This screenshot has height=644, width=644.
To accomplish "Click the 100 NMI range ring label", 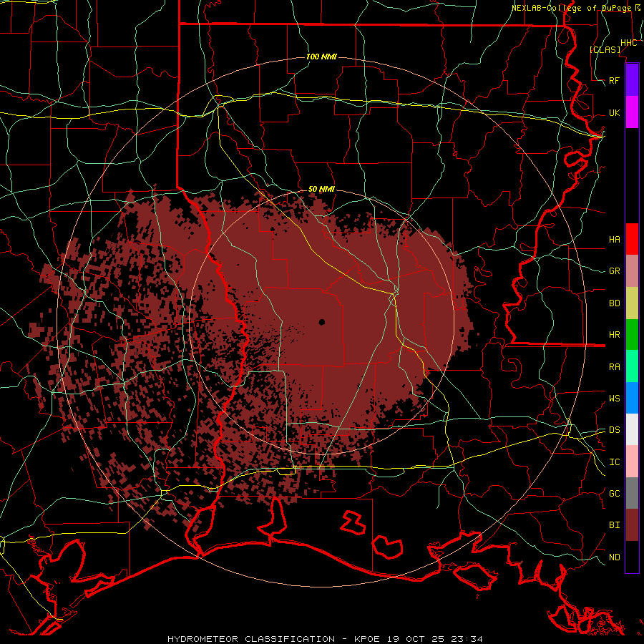I will (321, 57).
